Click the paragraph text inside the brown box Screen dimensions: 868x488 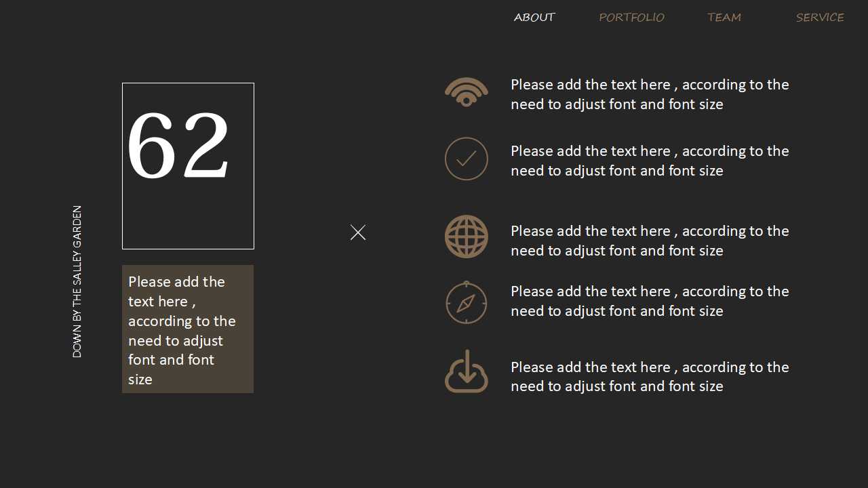[x=181, y=330]
